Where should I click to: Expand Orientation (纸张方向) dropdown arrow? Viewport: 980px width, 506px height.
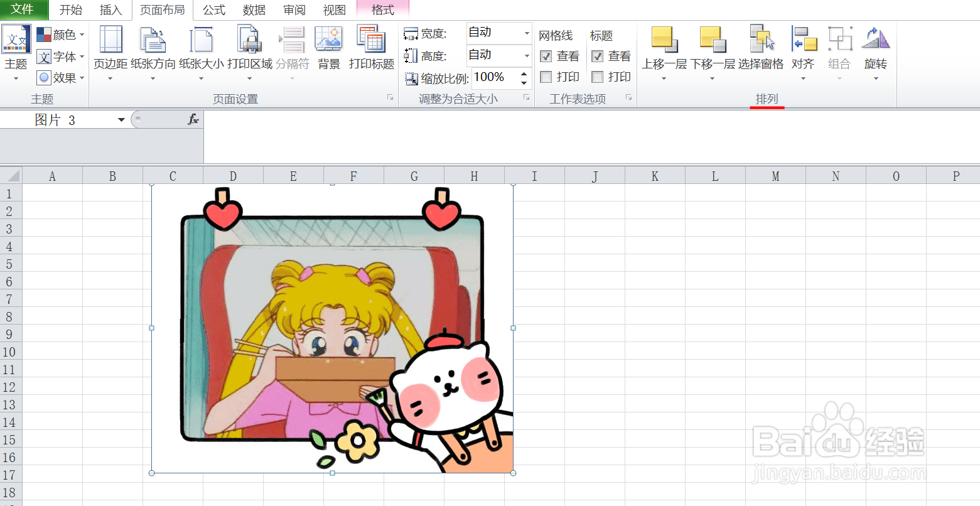153,79
